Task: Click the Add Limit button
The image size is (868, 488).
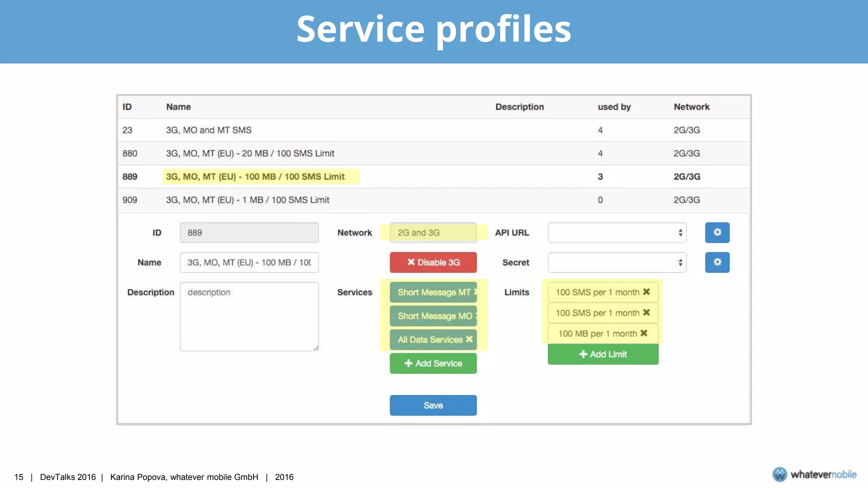Action: pos(603,354)
